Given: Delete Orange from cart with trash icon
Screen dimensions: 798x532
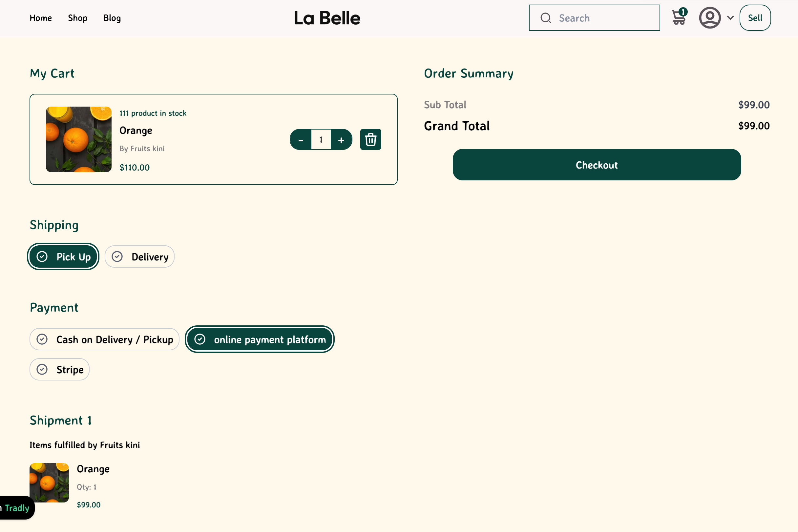Looking at the screenshot, I should [370, 139].
